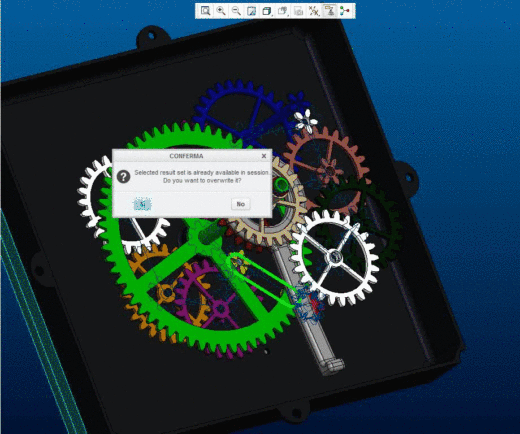Click the greyed View Manager icon
Viewport: 520px width, 434px height.
298,11
